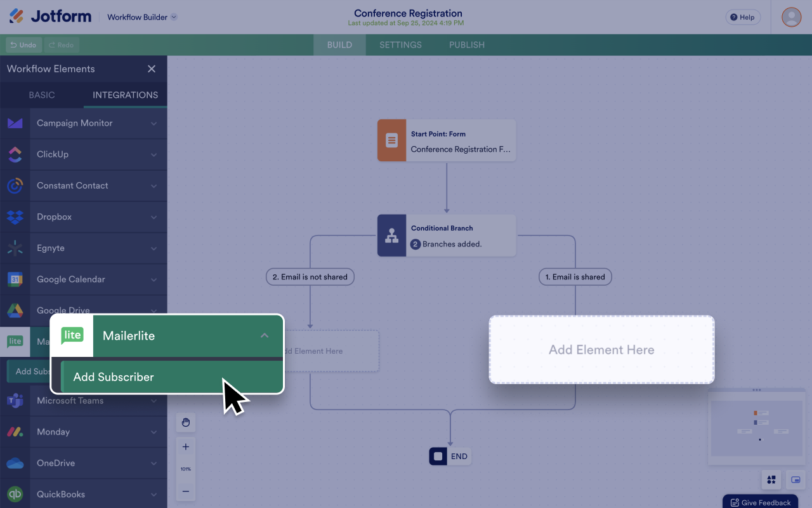This screenshot has width=812, height=508.
Task: Click the END node stop icon
Action: (x=438, y=457)
